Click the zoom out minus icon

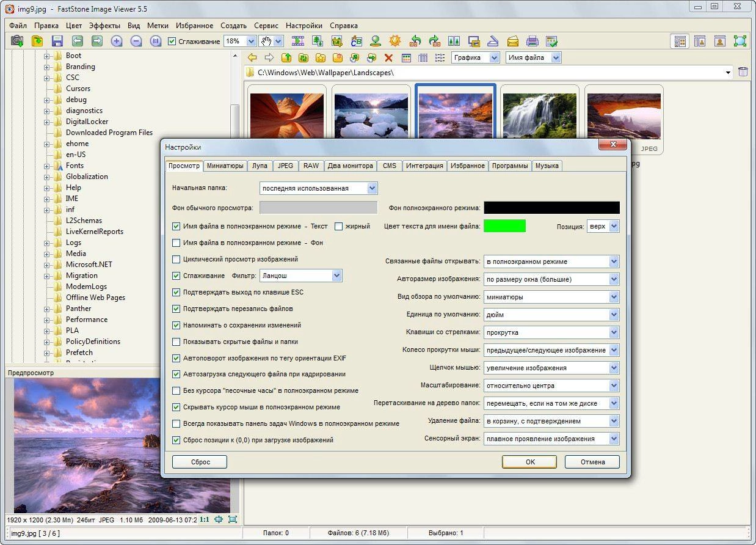[x=136, y=41]
